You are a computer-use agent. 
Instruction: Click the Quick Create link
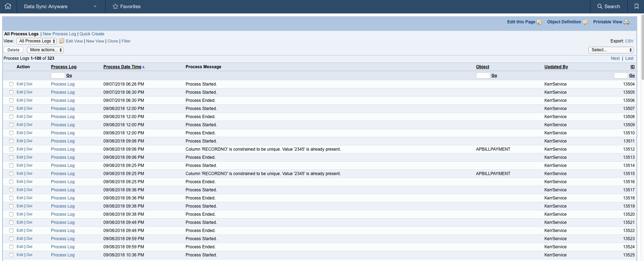[x=92, y=34]
